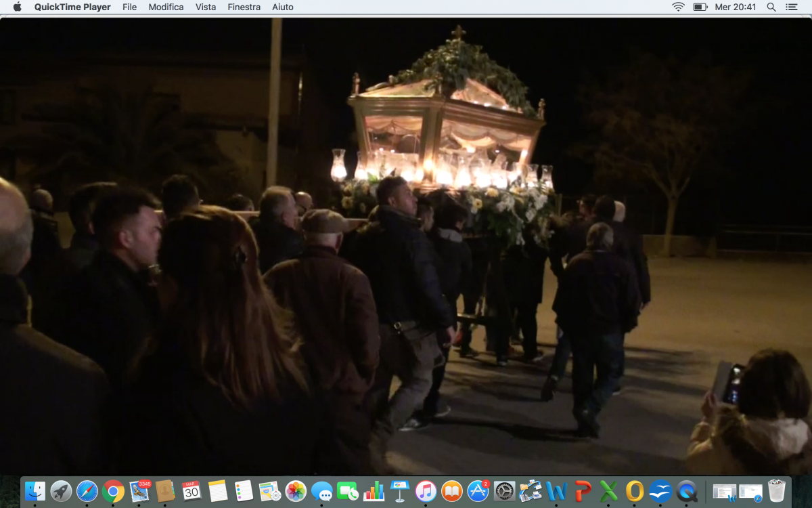Screen dimensions: 812x508
Task: Open the Reminders app in Dock
Action: tap(244, 491)
